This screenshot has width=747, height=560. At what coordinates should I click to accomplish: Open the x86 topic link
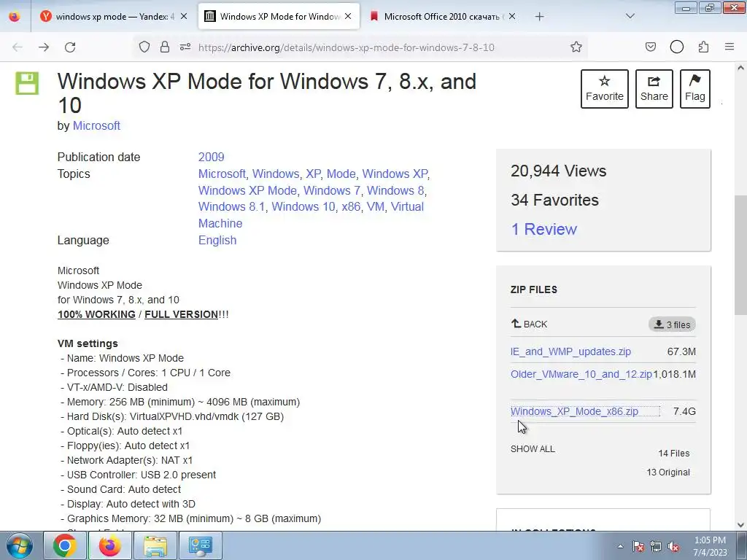[351, 206]
